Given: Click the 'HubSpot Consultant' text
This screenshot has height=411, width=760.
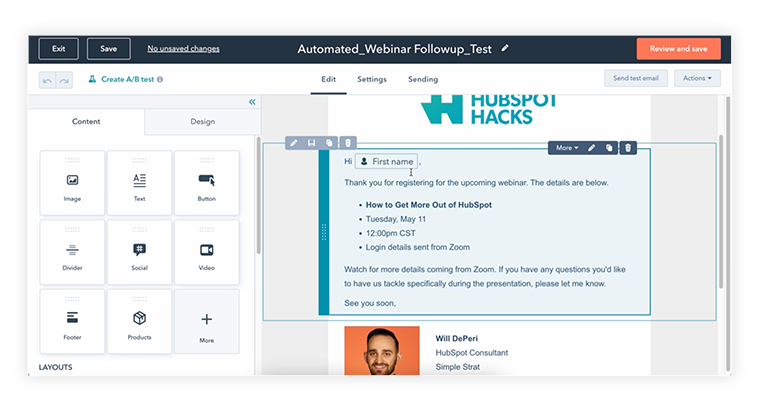Looking at the screenshot, I should [472, 352].
